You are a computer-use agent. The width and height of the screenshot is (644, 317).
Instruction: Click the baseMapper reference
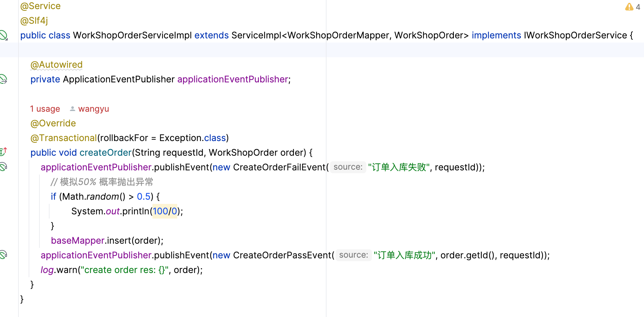coord(78,241)
